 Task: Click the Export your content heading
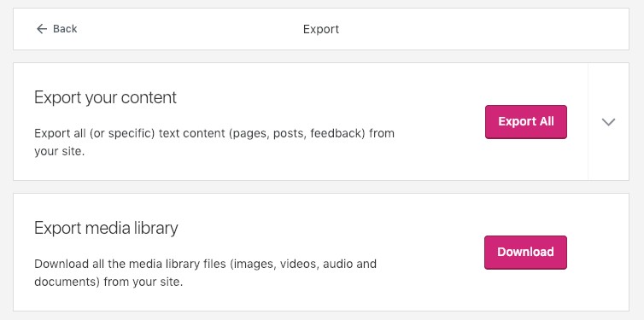(106, 97)
